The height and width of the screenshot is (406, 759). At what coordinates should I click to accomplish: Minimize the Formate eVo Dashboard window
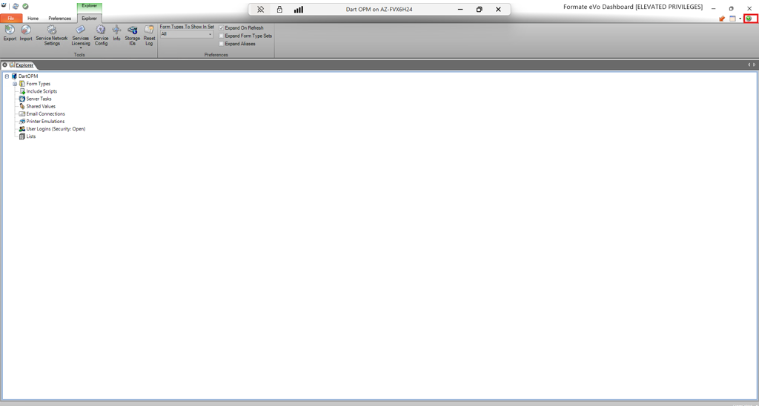pyautogui.click(x=713, y=8)
